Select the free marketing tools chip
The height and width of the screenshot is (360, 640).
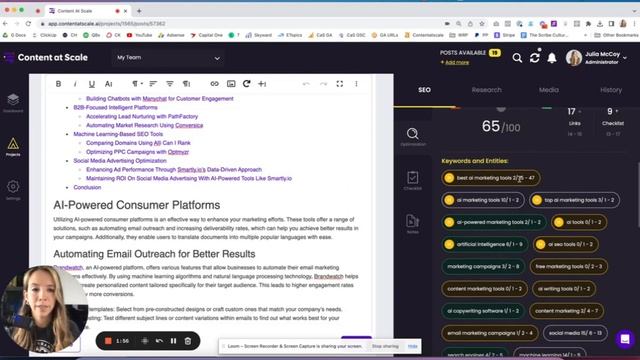pos(569,267)
